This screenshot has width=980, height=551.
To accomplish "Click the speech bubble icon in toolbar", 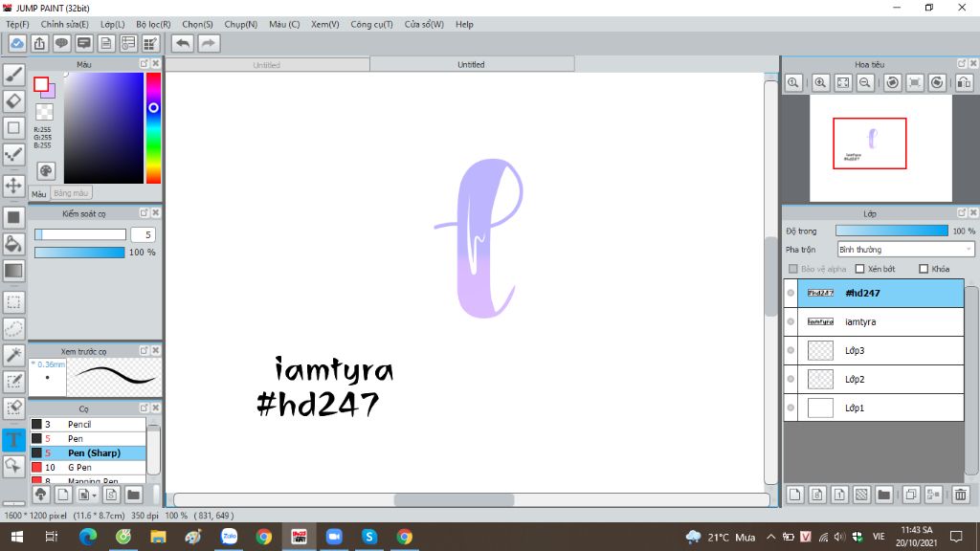I will 61,43.
